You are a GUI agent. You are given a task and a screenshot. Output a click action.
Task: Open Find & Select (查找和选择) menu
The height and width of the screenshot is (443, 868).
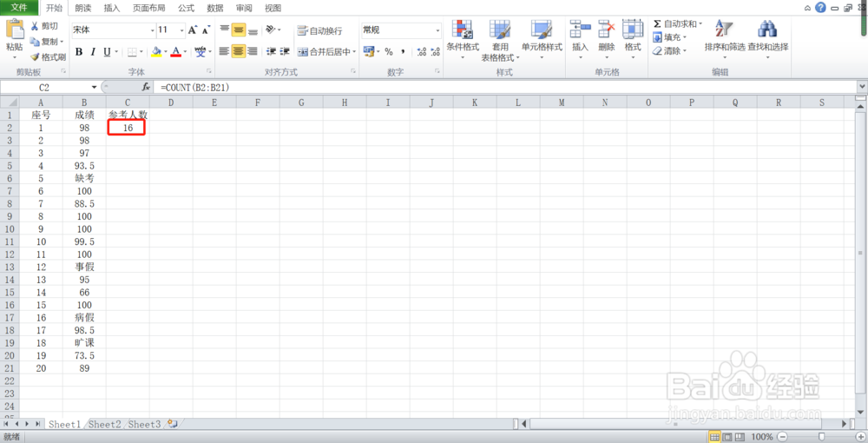click(x=768, y=39)
